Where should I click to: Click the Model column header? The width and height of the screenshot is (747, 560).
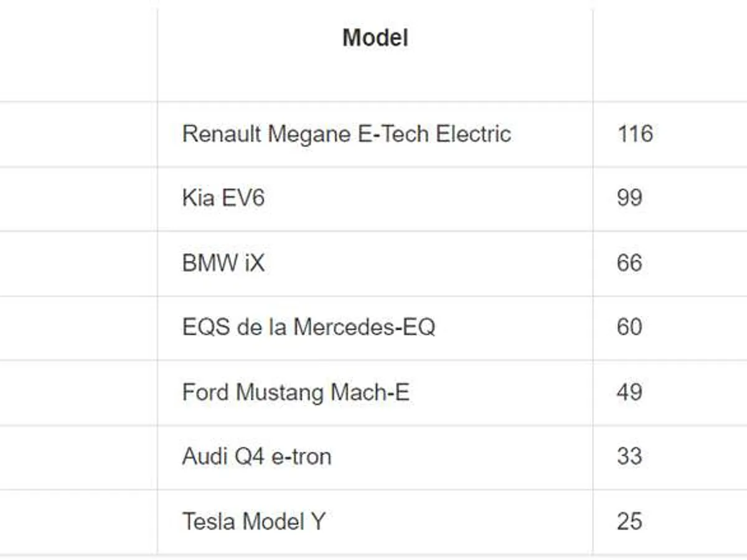coord(375,39)
